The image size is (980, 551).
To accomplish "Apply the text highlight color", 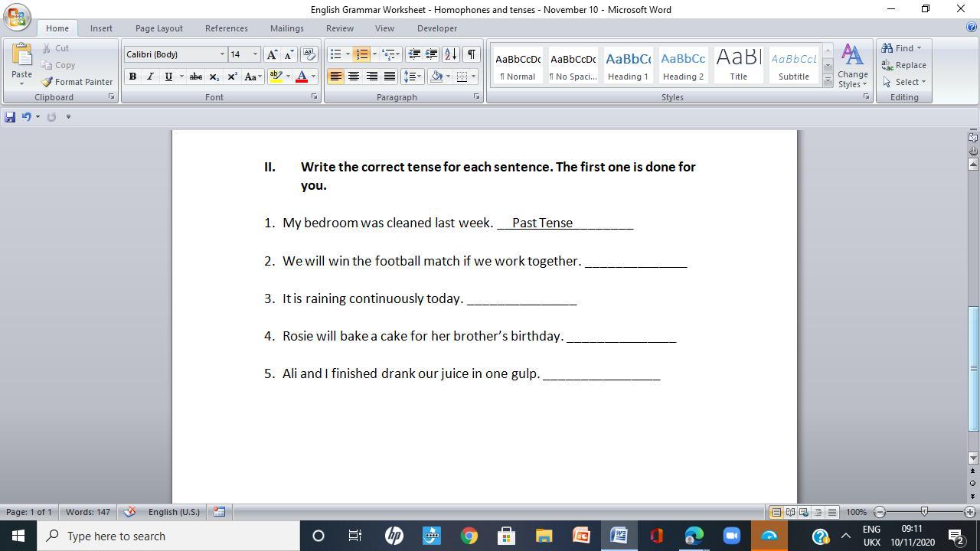I will tap(276, 77).
